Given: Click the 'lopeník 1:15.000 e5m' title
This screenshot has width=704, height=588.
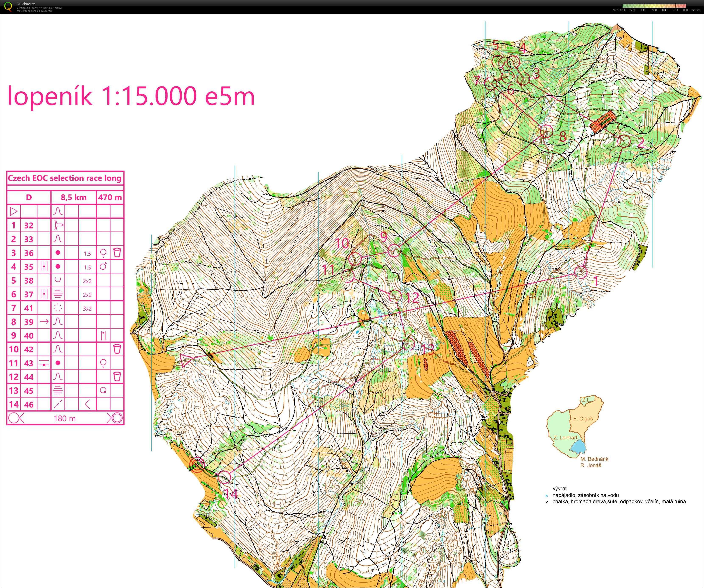Looking at the screenshot, I should point(131,96).
